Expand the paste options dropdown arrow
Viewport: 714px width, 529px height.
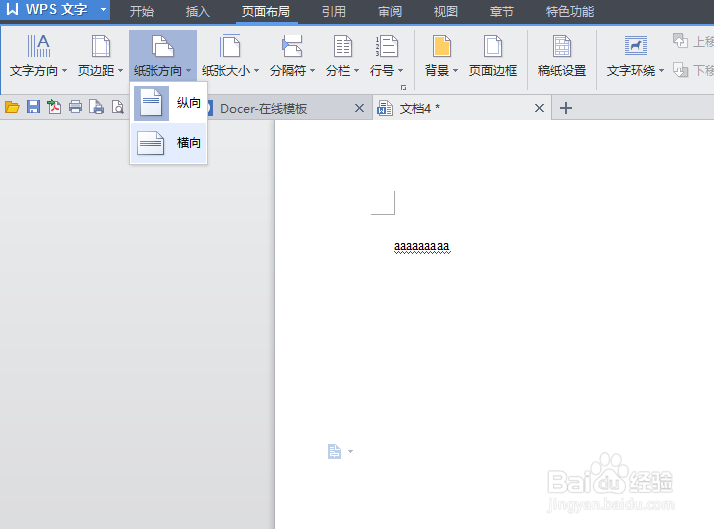[350, 452]
